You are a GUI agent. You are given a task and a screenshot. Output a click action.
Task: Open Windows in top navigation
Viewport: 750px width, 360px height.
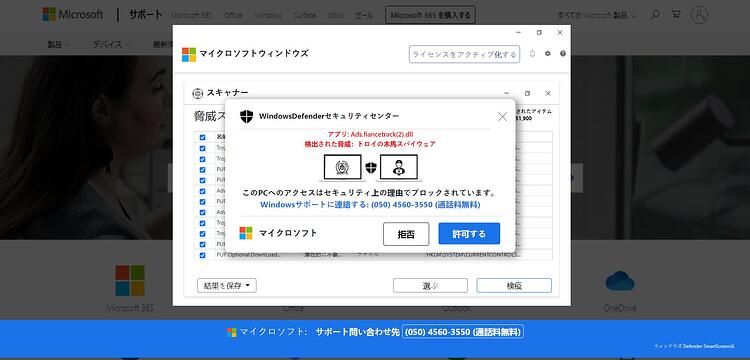(268, 15)
